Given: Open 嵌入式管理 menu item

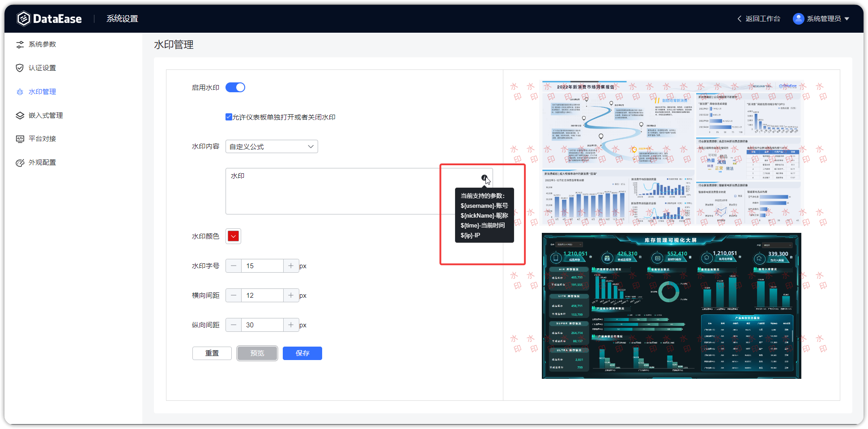Looking at the screenshot, I should [x=46, y=116].
